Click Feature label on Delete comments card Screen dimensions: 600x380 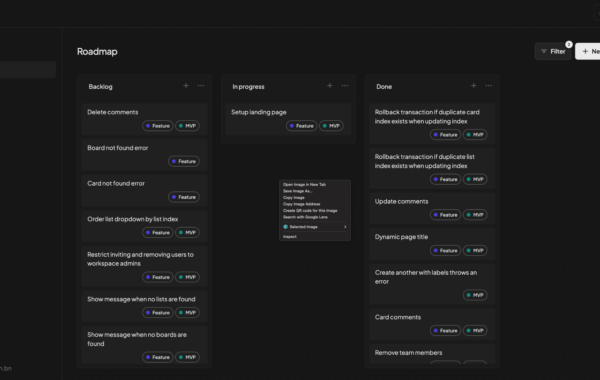(158, 126)
